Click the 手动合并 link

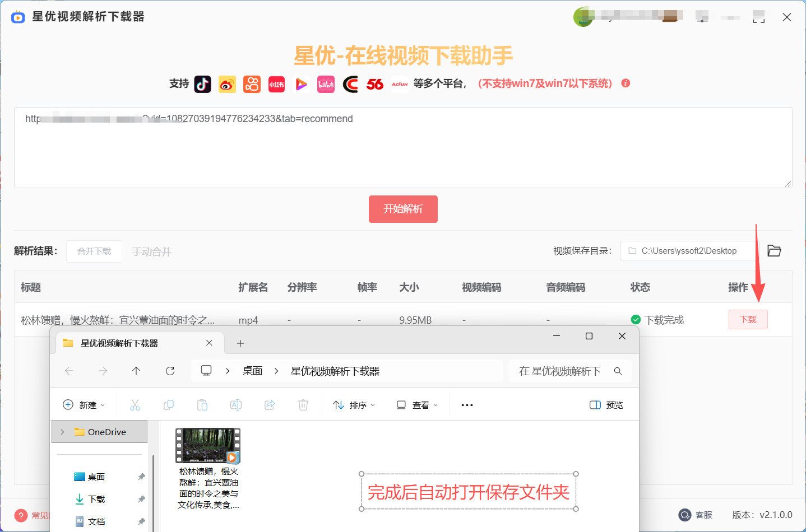click(151, 252)
